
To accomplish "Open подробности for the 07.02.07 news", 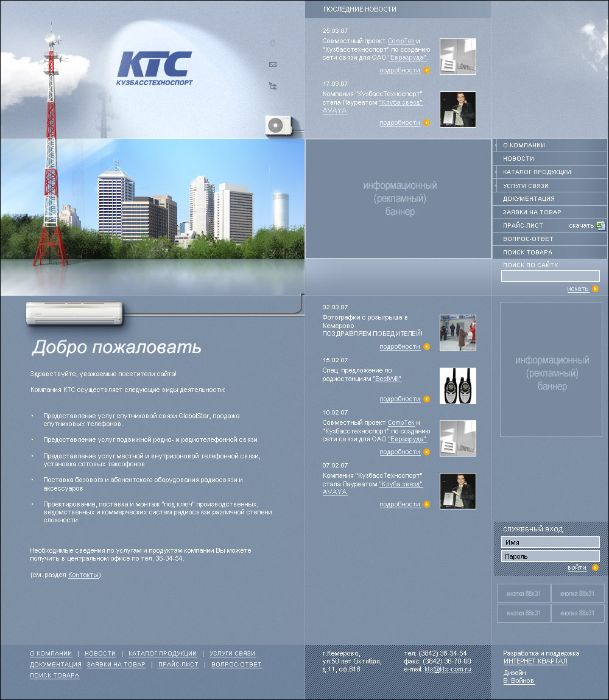I will 400,504.
